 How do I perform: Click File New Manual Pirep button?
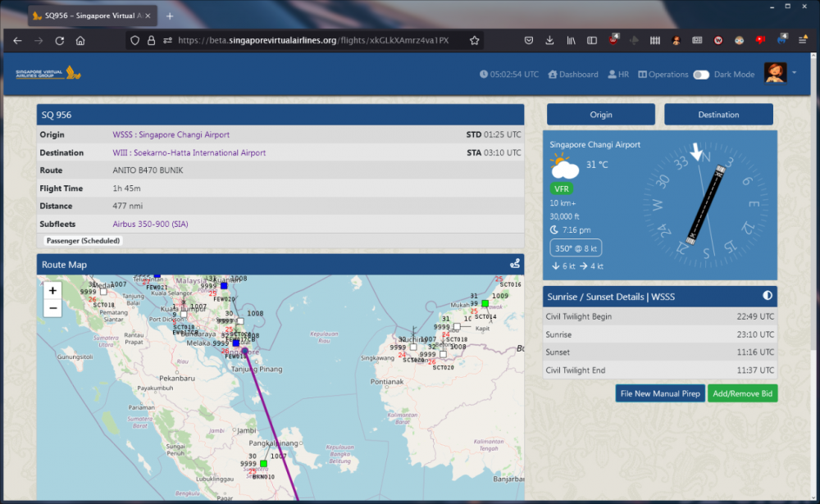tap(660, 394)
